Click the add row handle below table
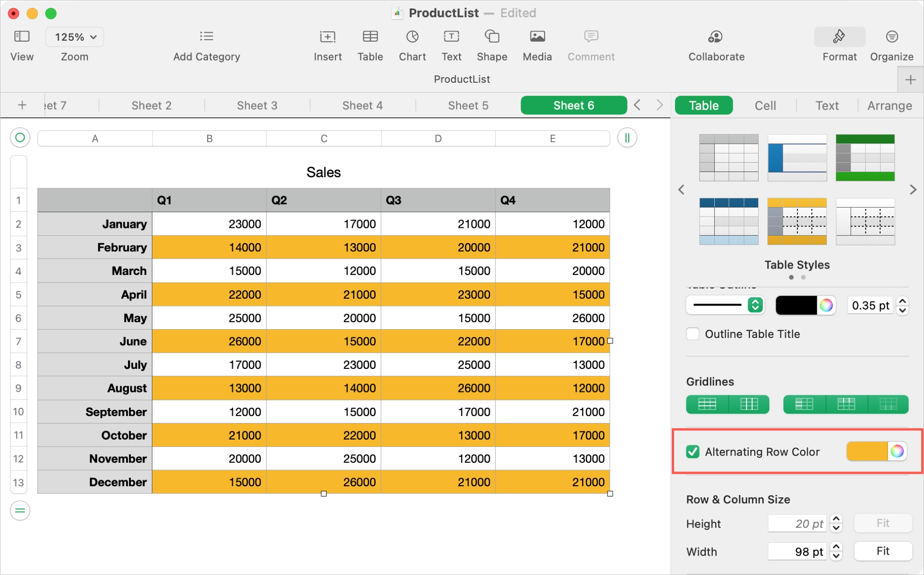This screenshot has width=924, height=575. (20, 510)
